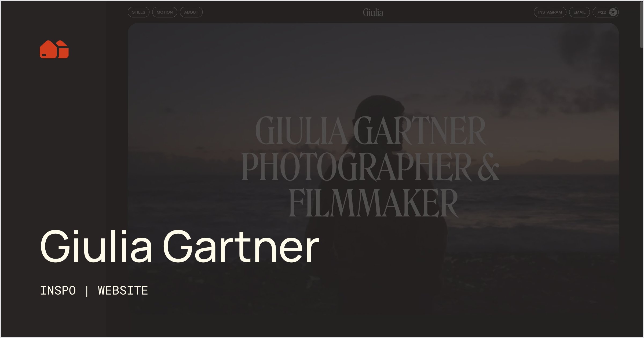Click the aperture icon inside the F/22 button
Screen dimensions: 644x338
click(x=613, y=12)
